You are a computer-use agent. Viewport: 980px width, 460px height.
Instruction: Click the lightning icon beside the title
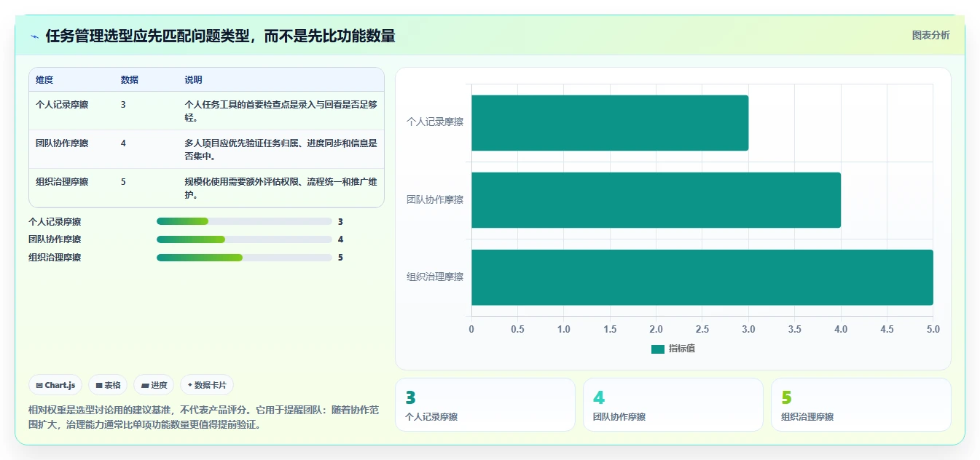tap(34, 36)
